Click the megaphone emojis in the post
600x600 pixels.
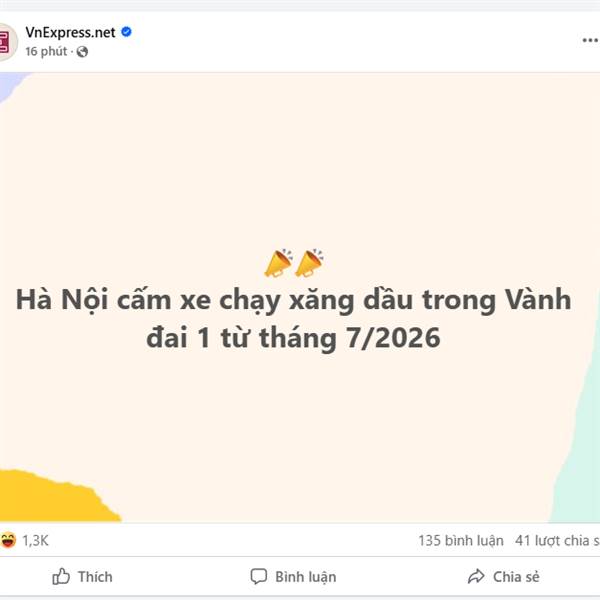coord(294,263)
